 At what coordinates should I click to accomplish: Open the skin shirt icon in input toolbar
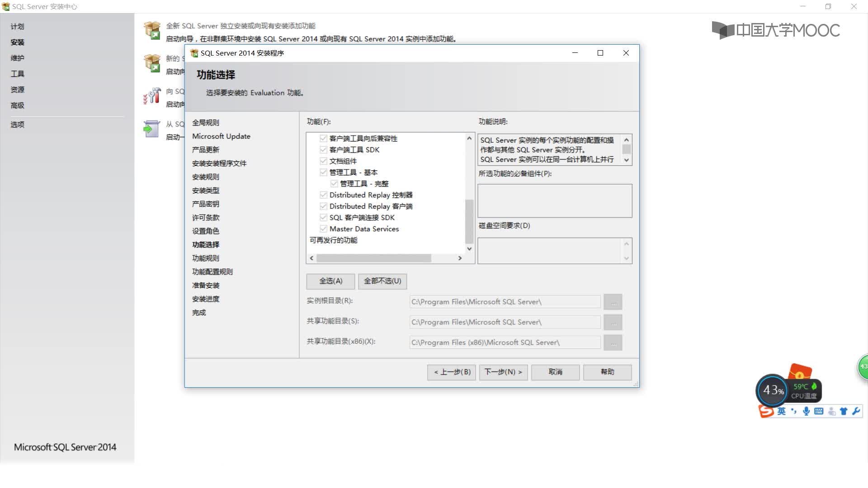click(844, 411)
